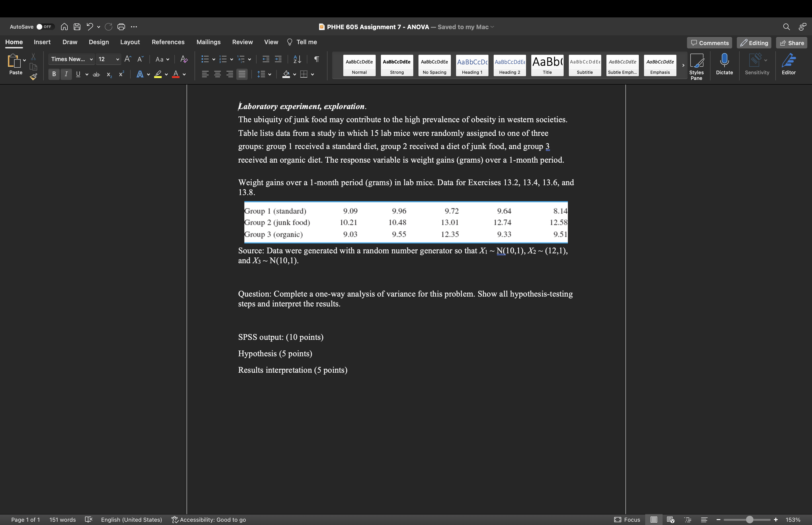Toggle subscript formatting
Image resolution: width=812 pixels, height=525 pixels.
108,74
